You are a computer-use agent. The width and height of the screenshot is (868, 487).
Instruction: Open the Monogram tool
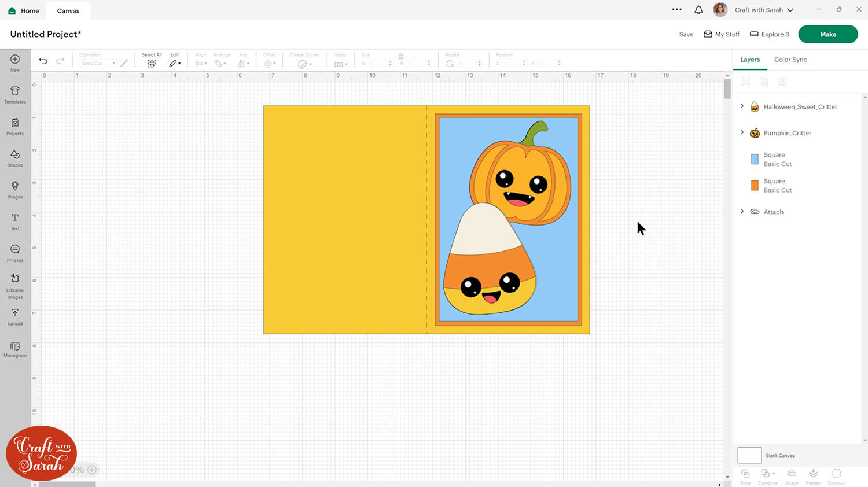coord(15,349)
